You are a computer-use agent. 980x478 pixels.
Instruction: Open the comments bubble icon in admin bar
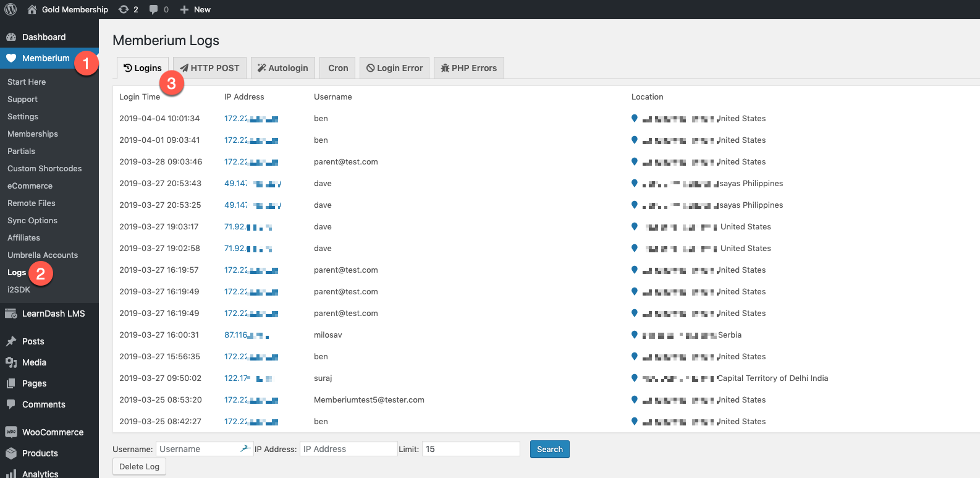(154, 9)
